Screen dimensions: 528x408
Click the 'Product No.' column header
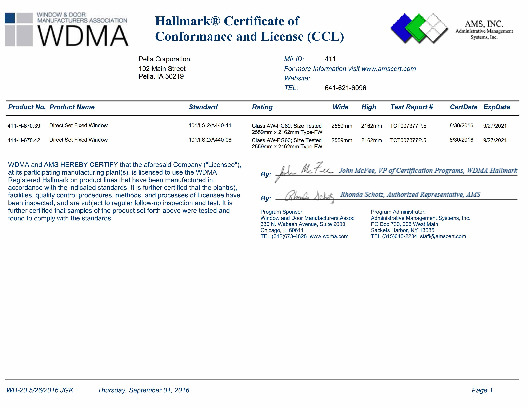(26, 107)
